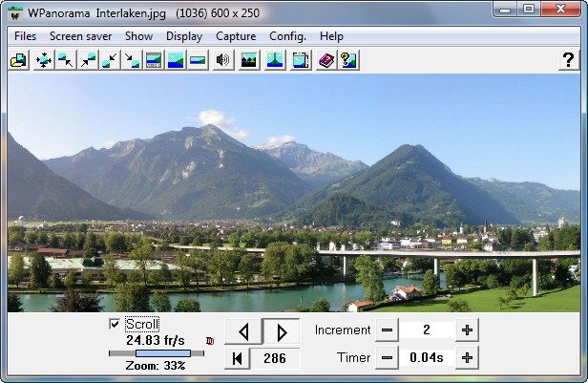Screen dimensions: 588x383
Task: Click the Zoom: 33% label
Action: (156, 366)
